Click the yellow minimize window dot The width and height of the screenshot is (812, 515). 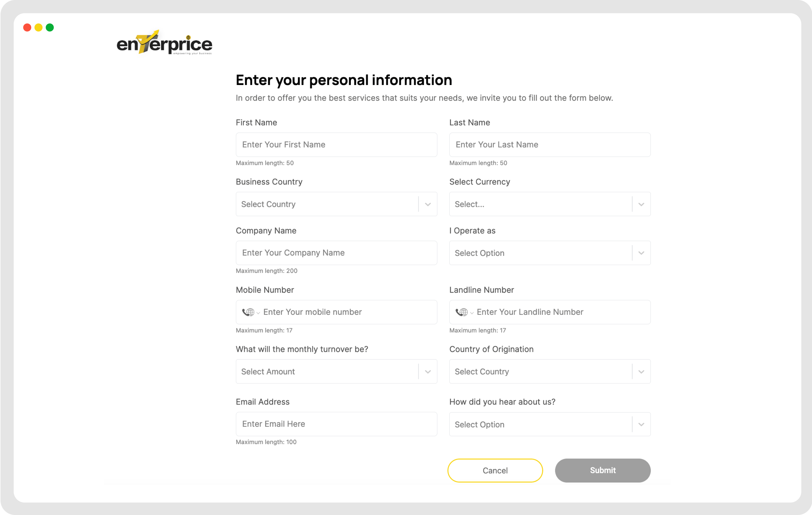38,28
